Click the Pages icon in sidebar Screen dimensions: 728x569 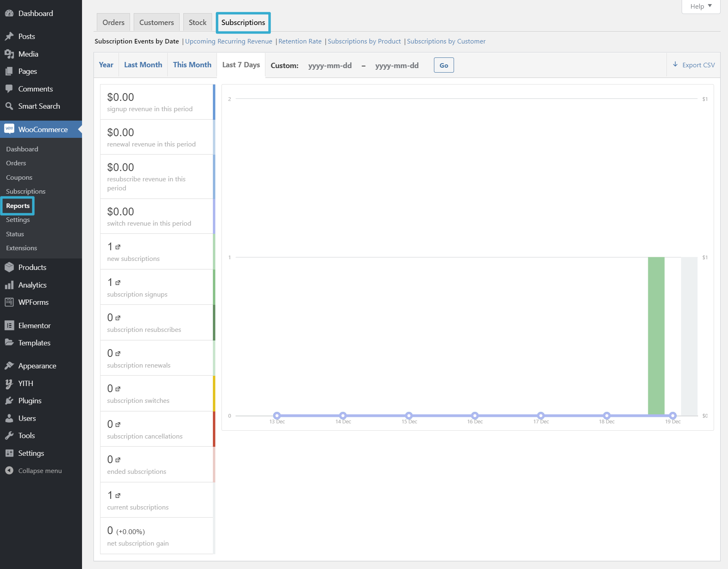point(9,71)
